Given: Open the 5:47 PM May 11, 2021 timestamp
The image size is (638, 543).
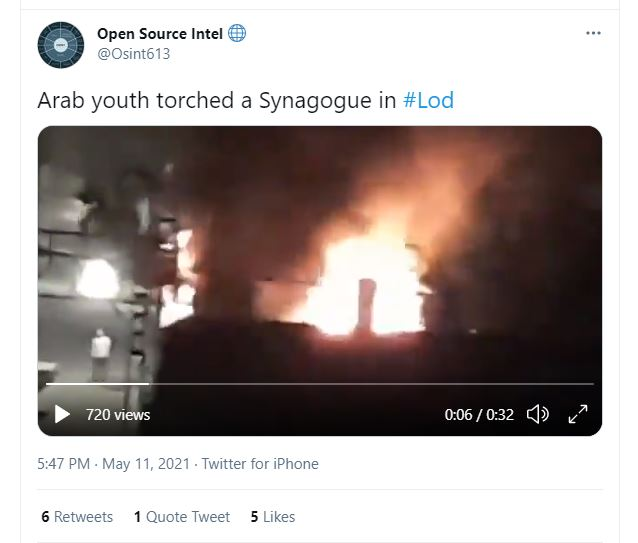Looking at the screenshot, I should click(x=114, y=464).
